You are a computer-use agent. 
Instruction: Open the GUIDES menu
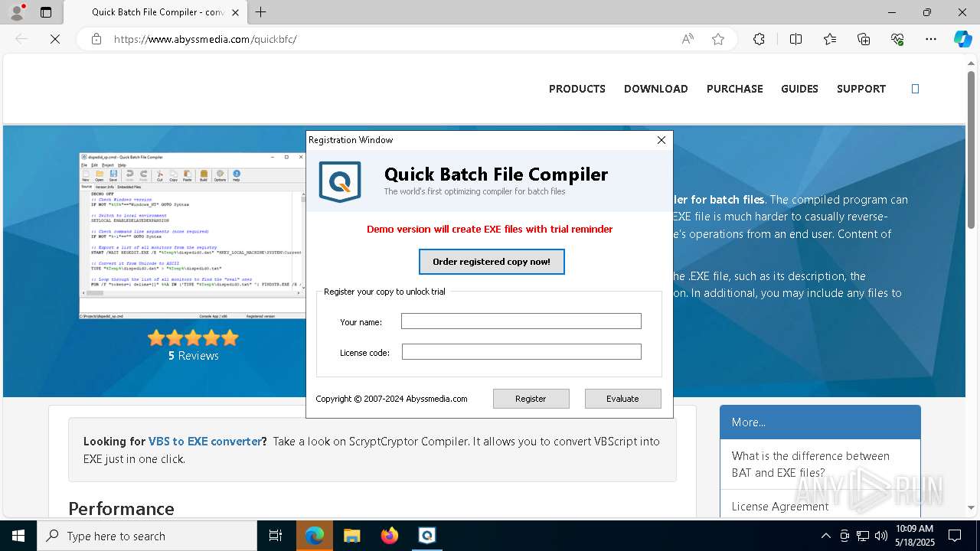(x=800, y=89)
